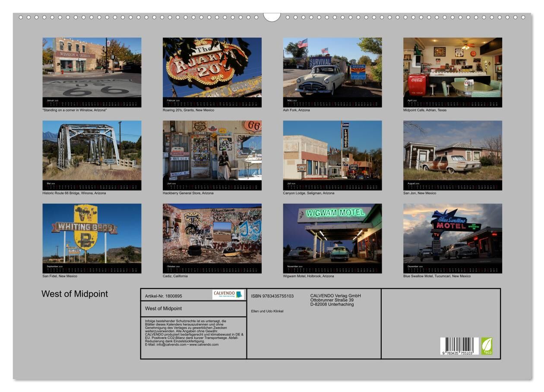Open the Hackberry General Store photo
Image resolution: width=544 pixels, height=392 pixels.
pyautogui.click(x=212, y=151)
